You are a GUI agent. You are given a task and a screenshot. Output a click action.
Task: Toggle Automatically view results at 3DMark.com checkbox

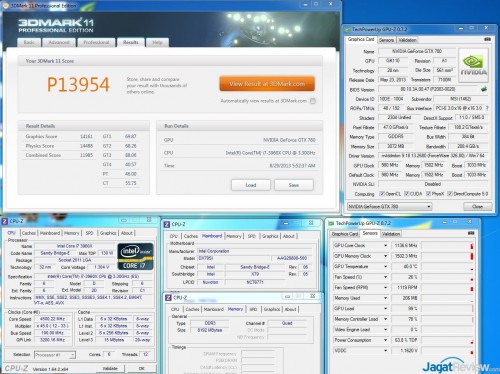pos(313,101)
